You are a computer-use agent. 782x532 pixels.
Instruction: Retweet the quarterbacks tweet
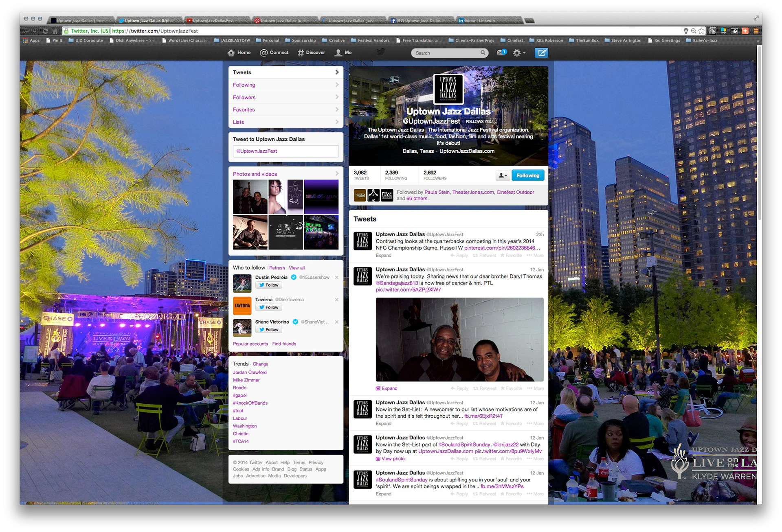point(484,256)
